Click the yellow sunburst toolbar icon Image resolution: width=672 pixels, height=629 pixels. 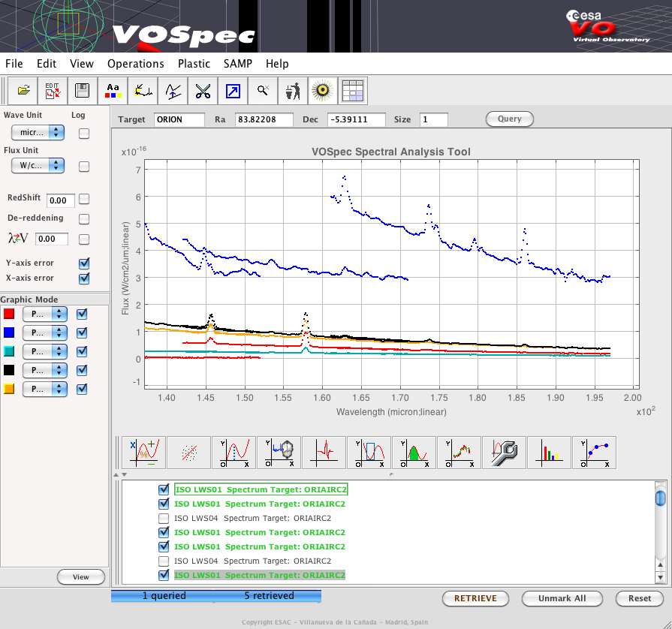[x=323, y=91]
